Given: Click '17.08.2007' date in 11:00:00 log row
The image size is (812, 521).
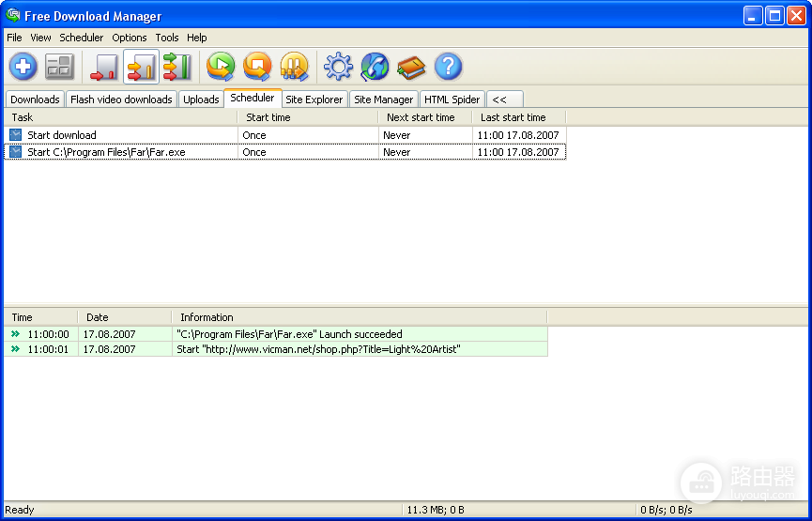Looking at the screenshot, I should tap(109, 334).
